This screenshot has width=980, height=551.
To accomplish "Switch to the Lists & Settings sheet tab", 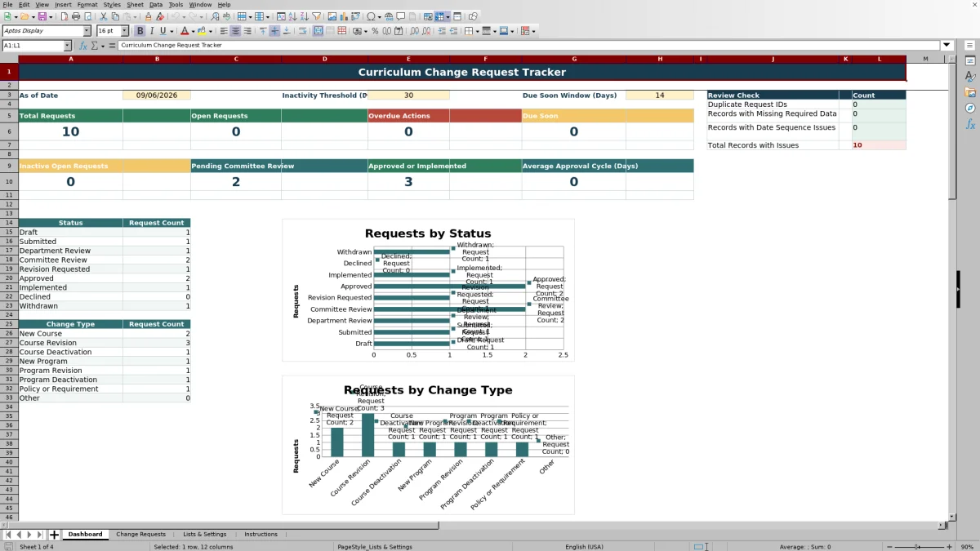I will [204, 535].
